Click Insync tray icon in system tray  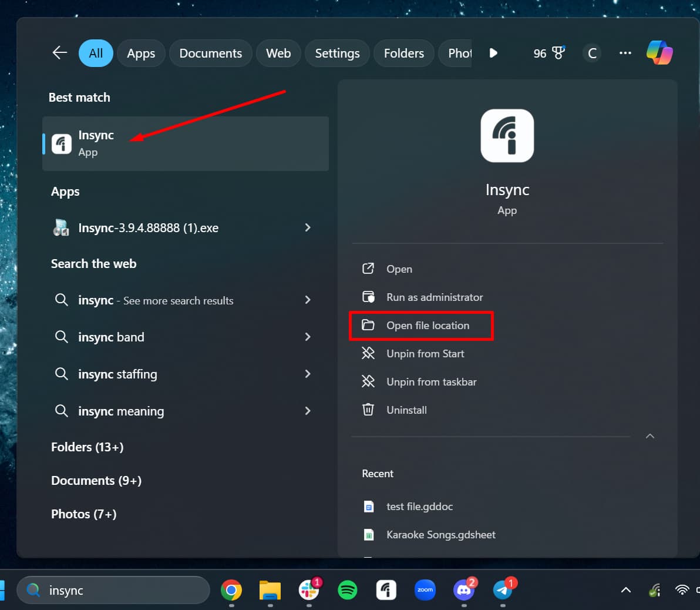[x=654, y=591]
